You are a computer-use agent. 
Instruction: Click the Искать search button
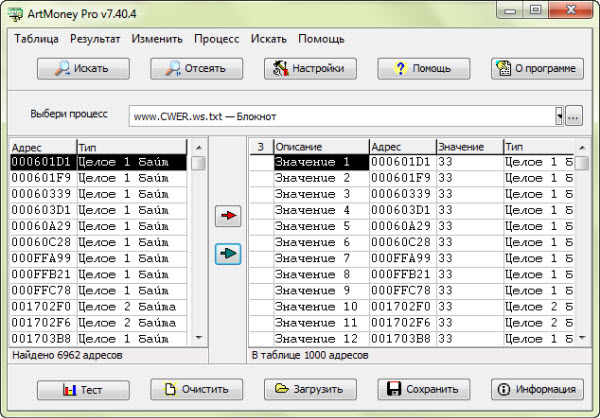[84, 69]
